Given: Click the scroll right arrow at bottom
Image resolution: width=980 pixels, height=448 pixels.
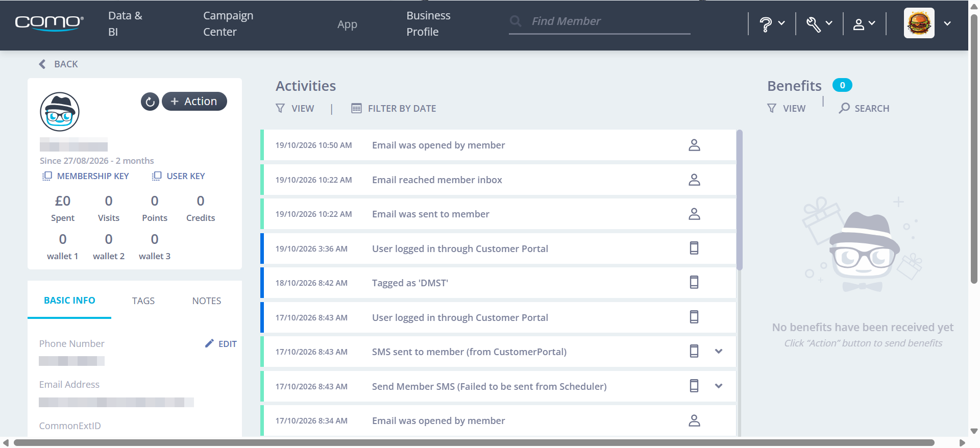Looking at the screenshot, I should 962,442.
